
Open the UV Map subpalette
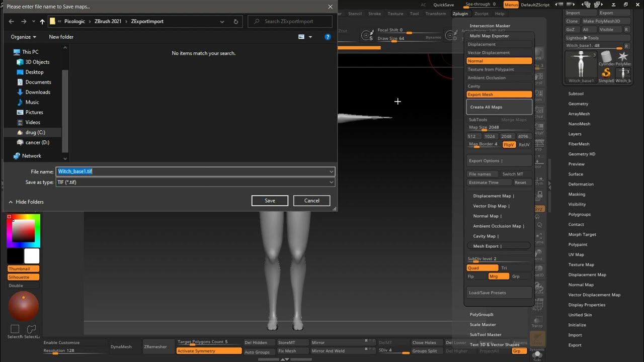point(576,254)
